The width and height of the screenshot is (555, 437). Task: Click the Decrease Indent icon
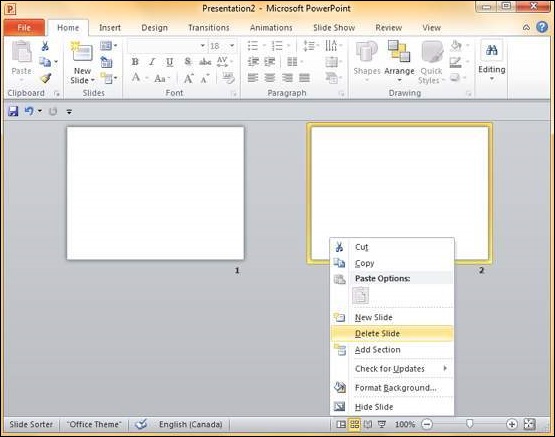[x=253, y=62]
